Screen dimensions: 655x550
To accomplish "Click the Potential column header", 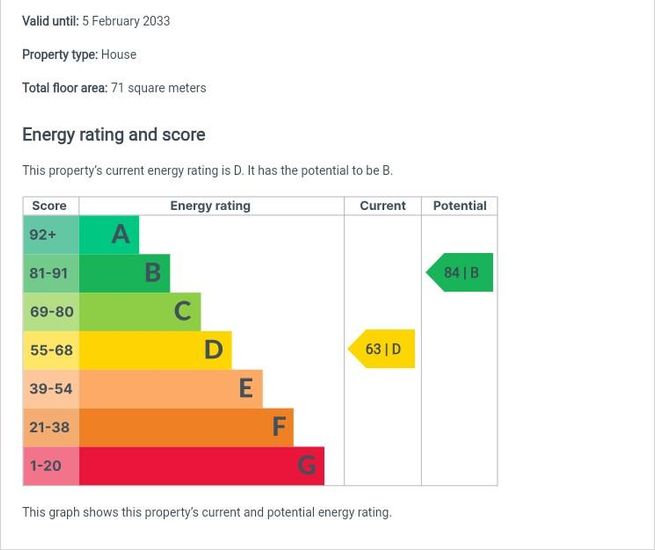I will tap(460, 206).
